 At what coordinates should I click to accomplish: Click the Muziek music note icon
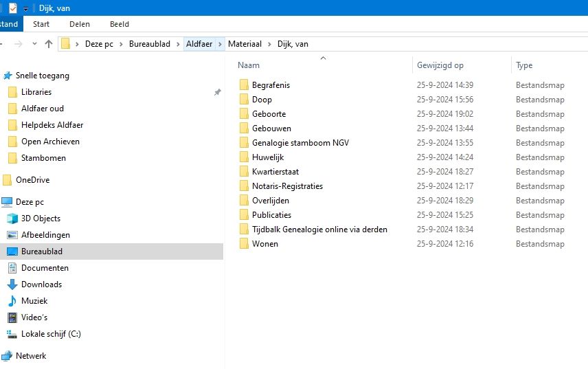(12, 301)
